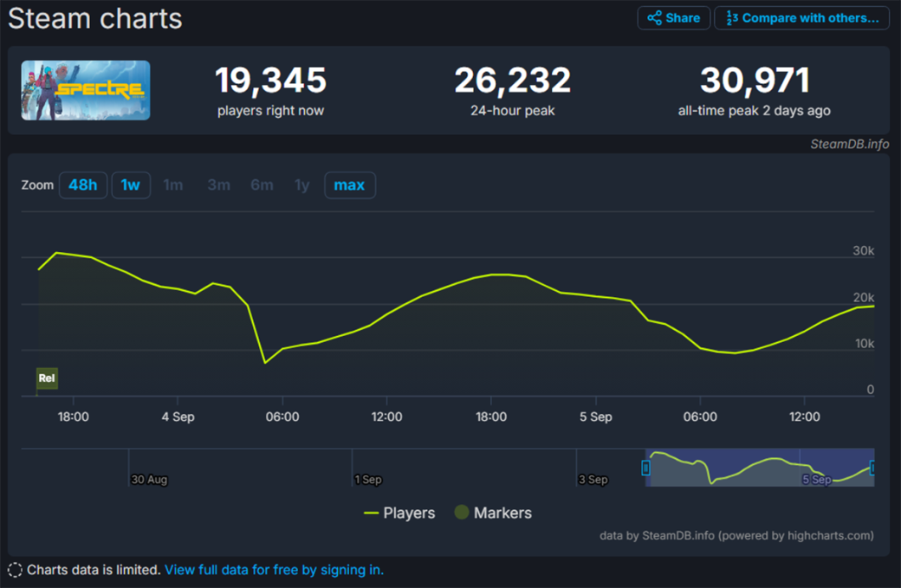Click the highlighted navigator selection area

coord(760,468)
